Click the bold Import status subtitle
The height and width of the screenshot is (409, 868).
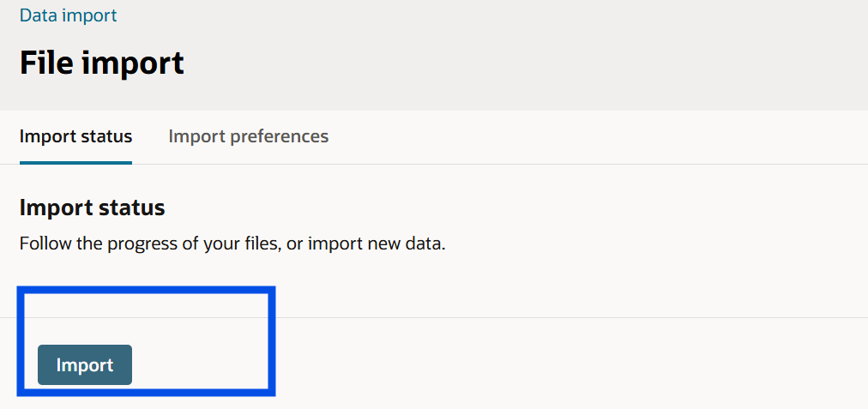tap(93, 208)
